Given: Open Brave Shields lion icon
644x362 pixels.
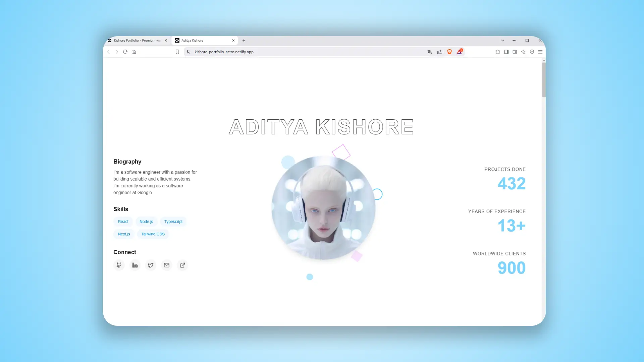Looking at the screenshot, I should click(x=449, y=52).
